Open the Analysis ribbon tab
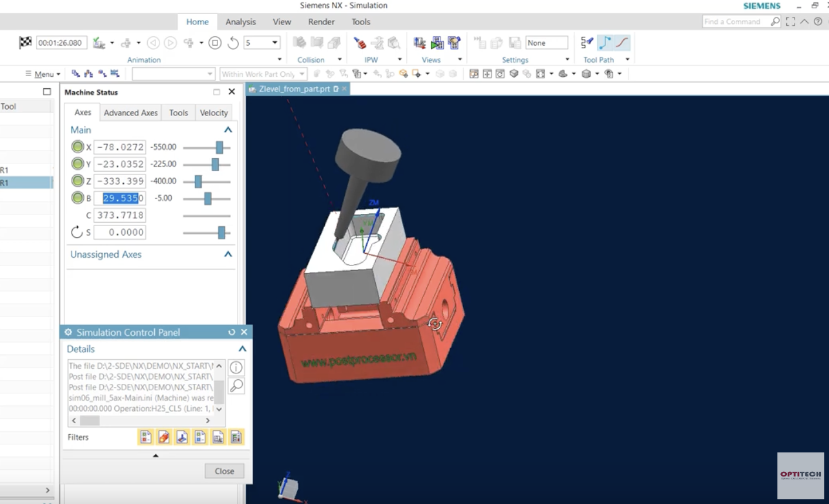This screenshot has width=829, height=504. [x=240, y=22]
